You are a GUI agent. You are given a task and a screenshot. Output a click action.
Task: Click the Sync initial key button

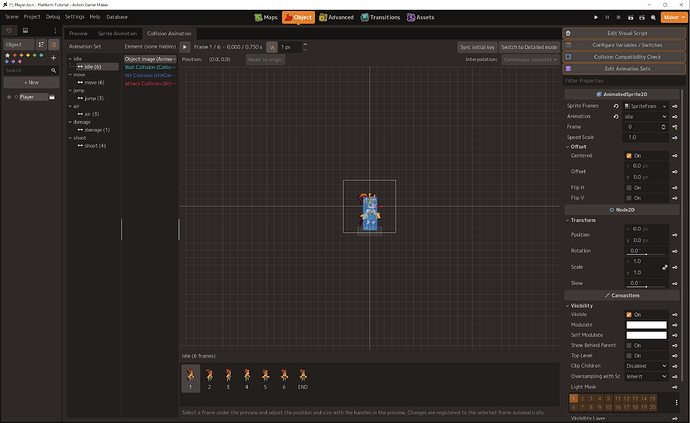[x=477, y=47]
